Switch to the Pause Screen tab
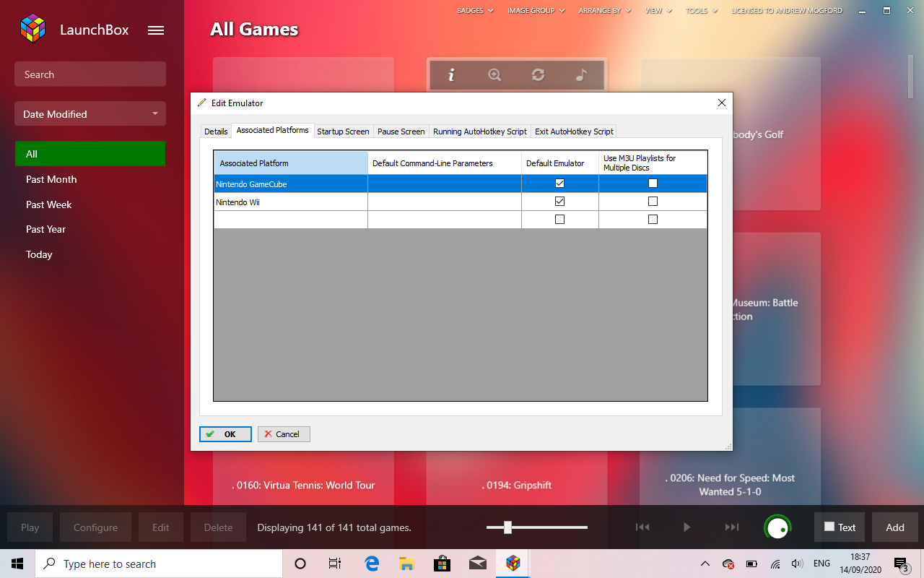Screen dimensions: 924x578 point(401,131)
